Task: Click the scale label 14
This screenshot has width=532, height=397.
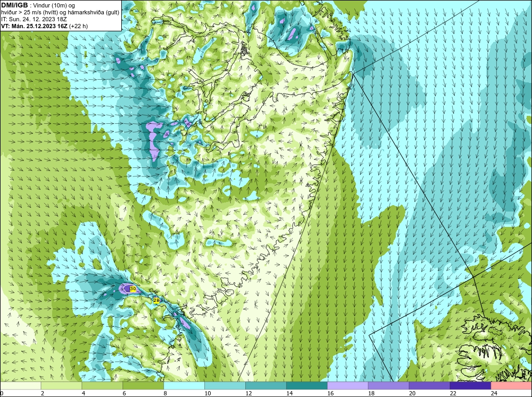Action: pos(289,393)
